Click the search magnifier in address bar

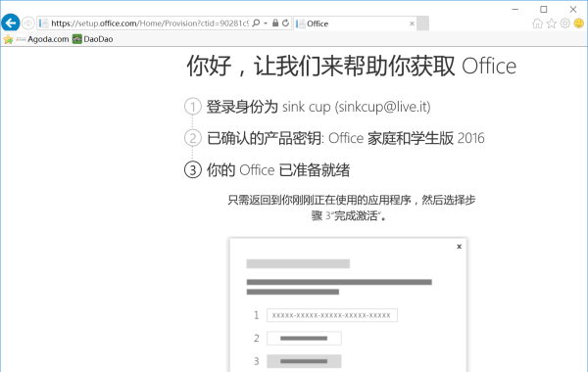click(256, 23)
